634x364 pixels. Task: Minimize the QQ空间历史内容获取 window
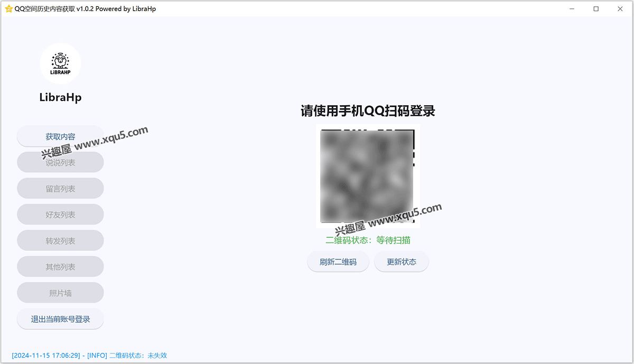coord(572,8)
